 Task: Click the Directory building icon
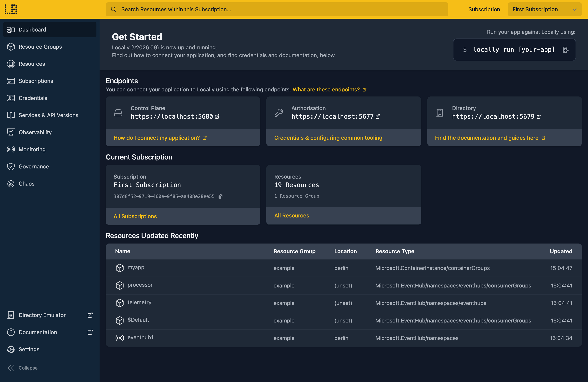point(440,113)
